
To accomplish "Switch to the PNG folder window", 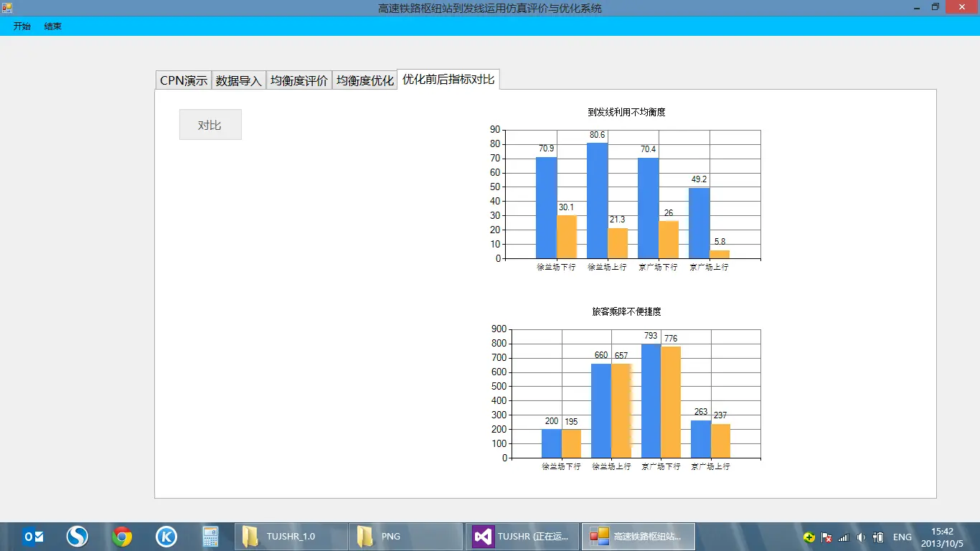I will (x=405, y=537).
